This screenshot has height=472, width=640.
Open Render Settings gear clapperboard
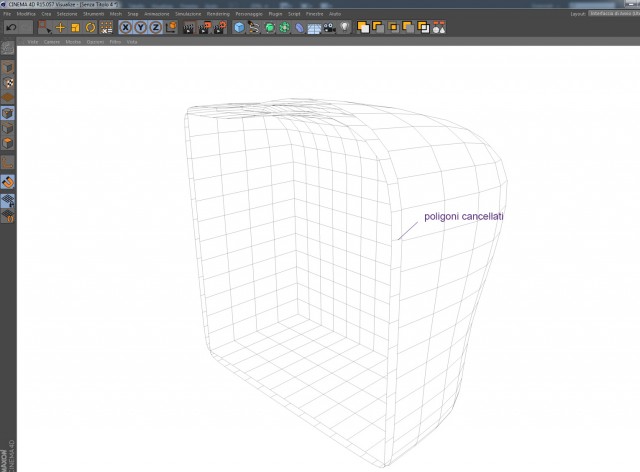pyautogui.click(x=220, y=27)
